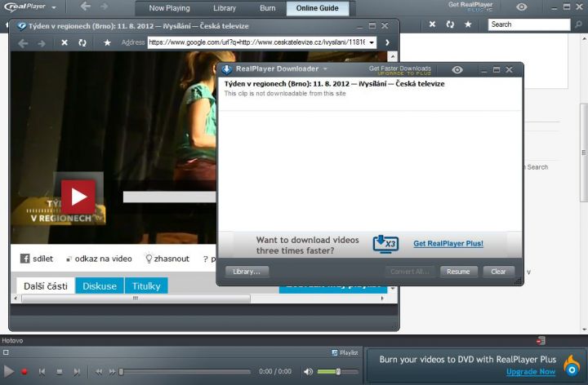Viewport: 588px width, 385px height.
Task: Click the DVD burn flame icon
Action: (572, 366)
